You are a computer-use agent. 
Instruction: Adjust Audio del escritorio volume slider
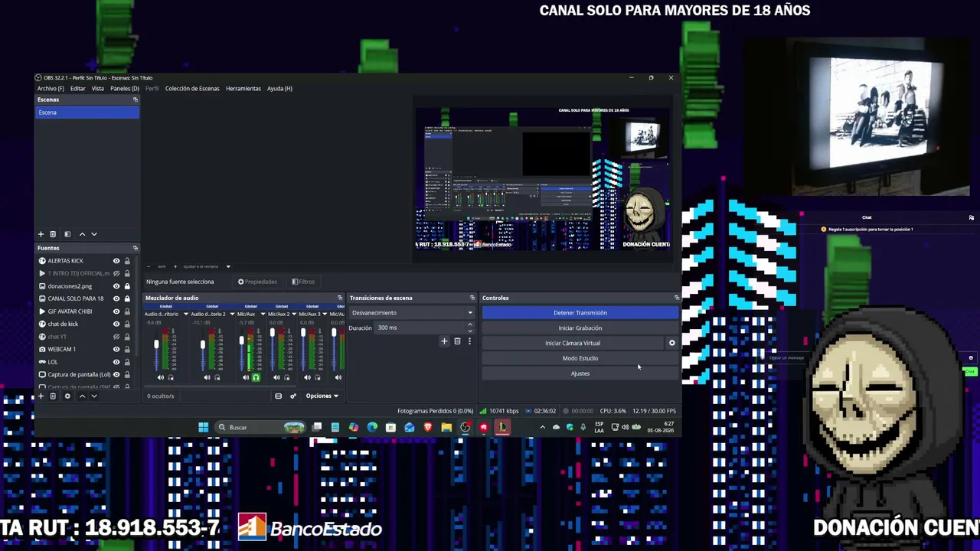[x=156, y=346]
